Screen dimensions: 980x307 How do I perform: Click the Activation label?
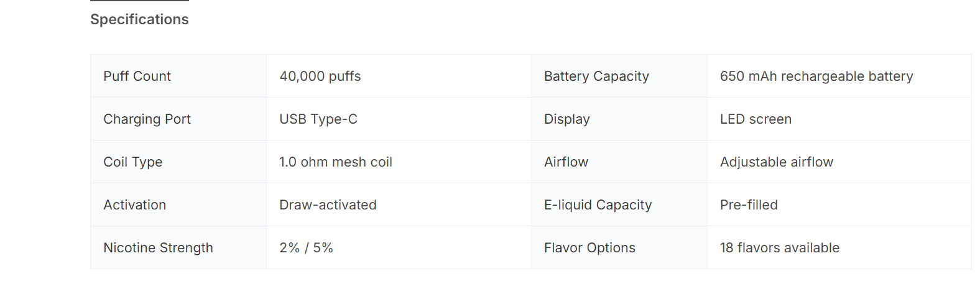coord(134,205)
